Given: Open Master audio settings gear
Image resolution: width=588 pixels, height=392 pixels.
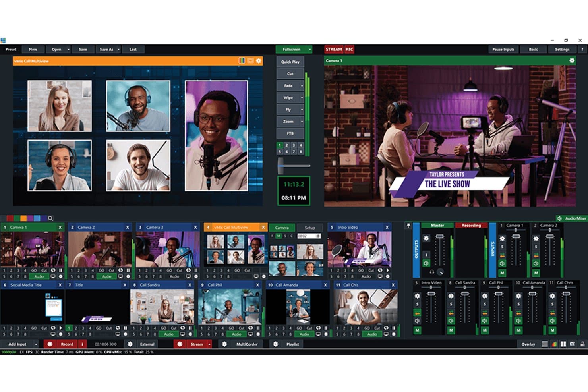Looking at the screenshot, I should pos(426,238).
